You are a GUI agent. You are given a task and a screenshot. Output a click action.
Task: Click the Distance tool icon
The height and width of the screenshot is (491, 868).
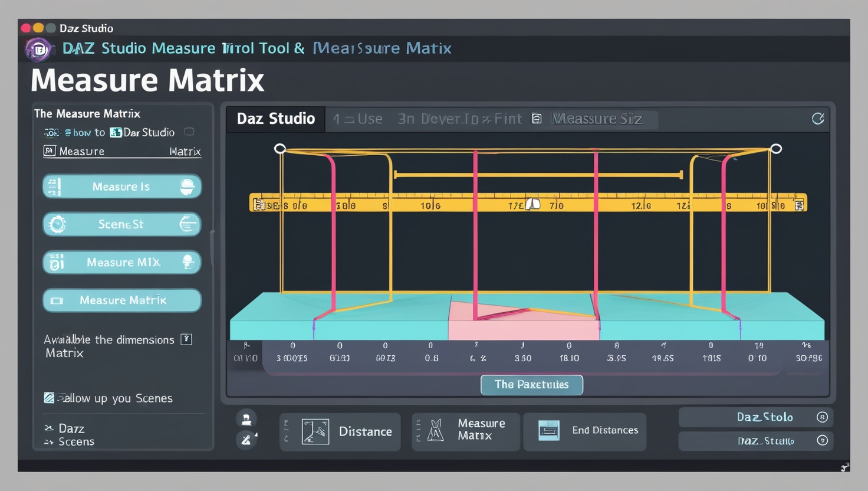pos(315,431)
